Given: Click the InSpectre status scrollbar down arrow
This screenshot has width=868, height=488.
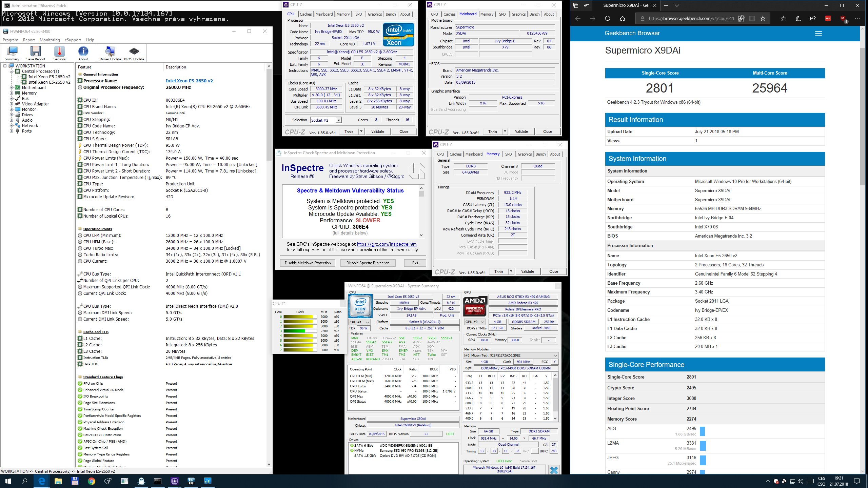Looking at the screenshot, I should [421, 235].
